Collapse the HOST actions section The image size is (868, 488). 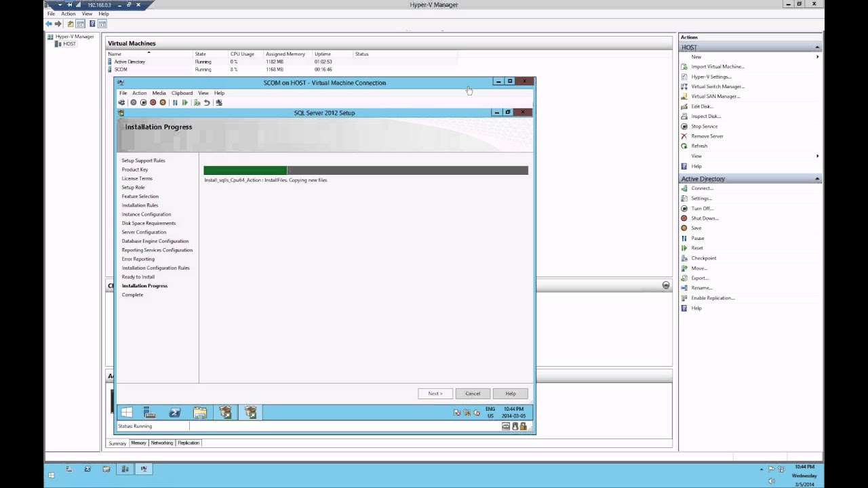(817, 47)
